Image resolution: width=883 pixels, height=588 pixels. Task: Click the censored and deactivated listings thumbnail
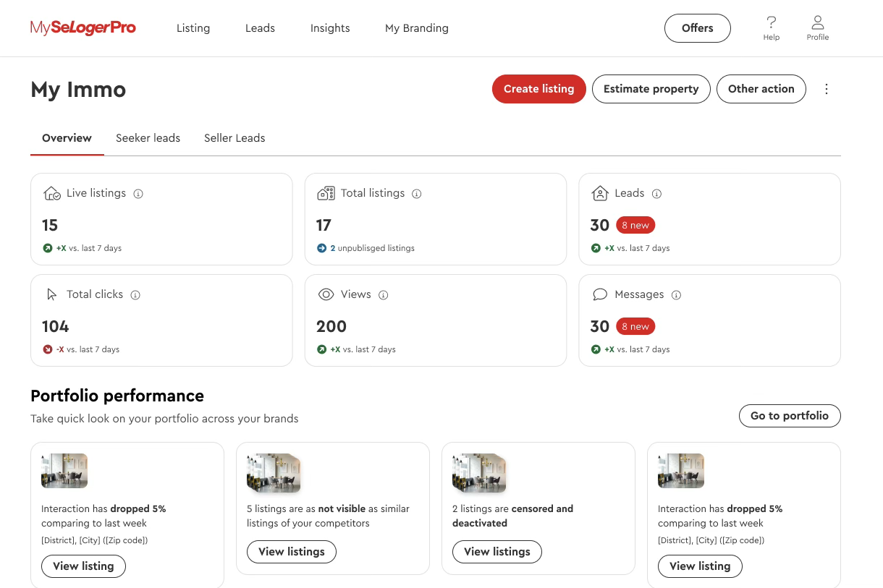point(478,472)
